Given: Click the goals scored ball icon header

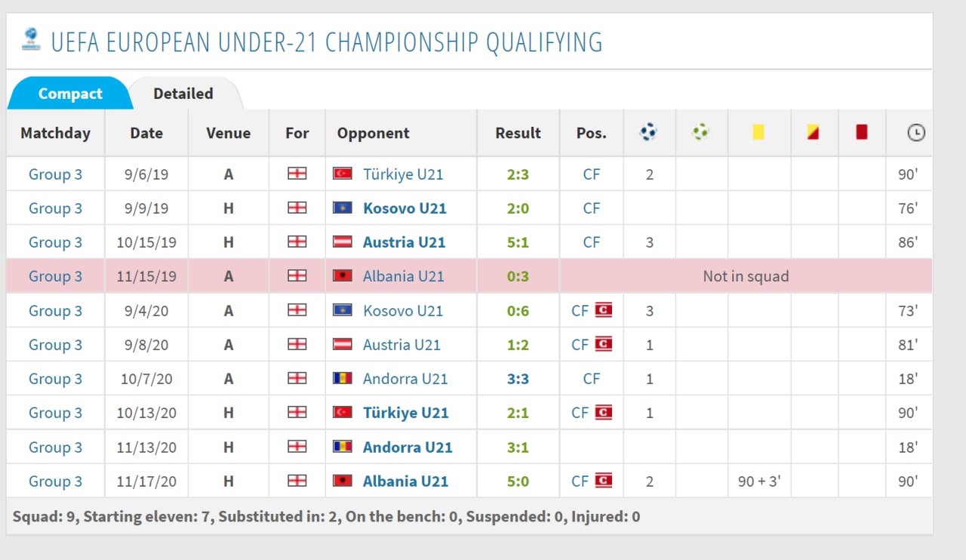Looking at the screenshot, I should pyautogui.click(x=648, y=133).
